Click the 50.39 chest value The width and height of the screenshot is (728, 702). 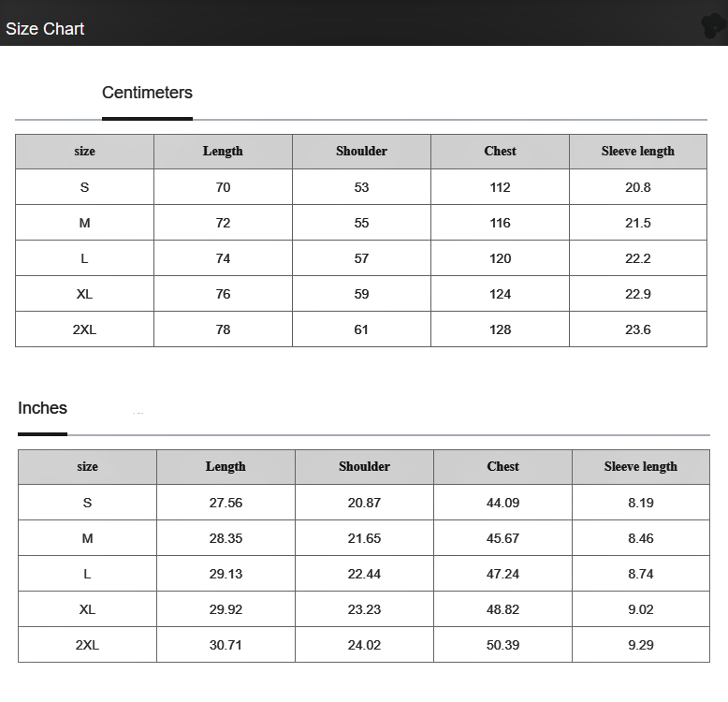coord(502,645)
